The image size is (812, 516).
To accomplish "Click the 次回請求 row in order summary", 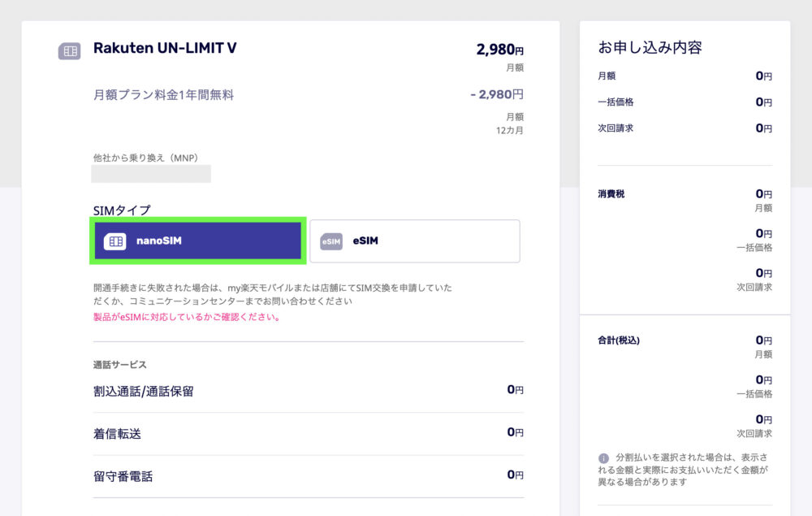I will 685,128.
